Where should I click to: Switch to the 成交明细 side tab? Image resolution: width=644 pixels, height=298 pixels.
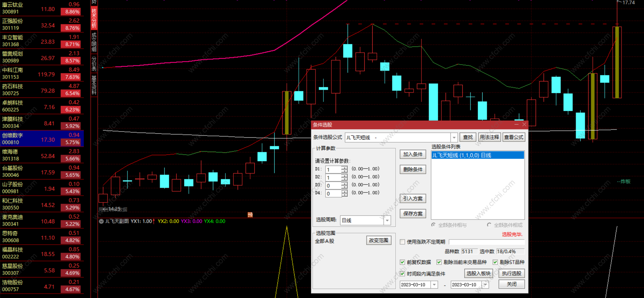pos(94,42)
